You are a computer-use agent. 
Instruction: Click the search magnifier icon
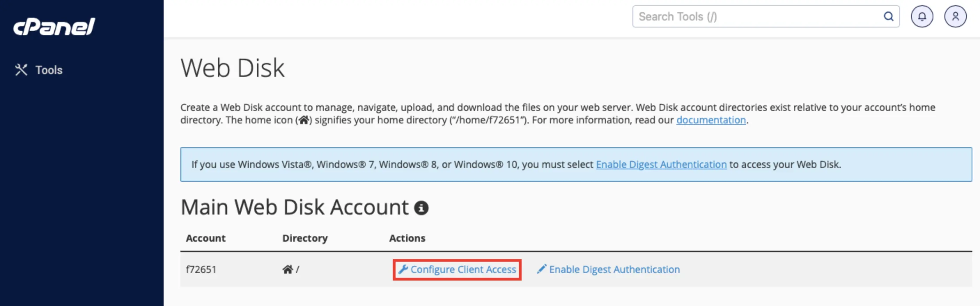click(x=888, y=17)
